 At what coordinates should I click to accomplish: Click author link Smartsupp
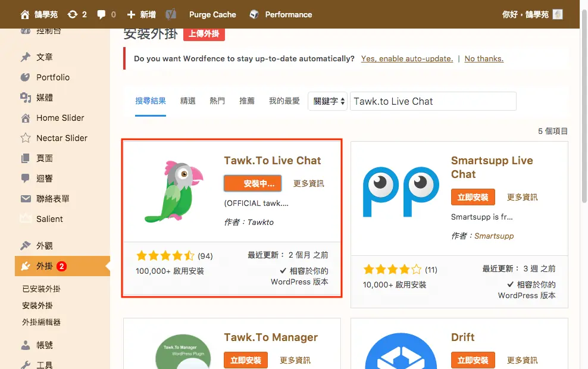494,236
